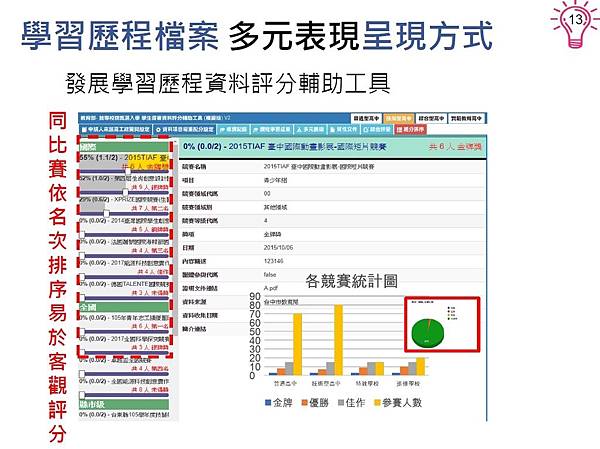Click the green 國際 section header
The image size is (600, 449).
[124, 147]
